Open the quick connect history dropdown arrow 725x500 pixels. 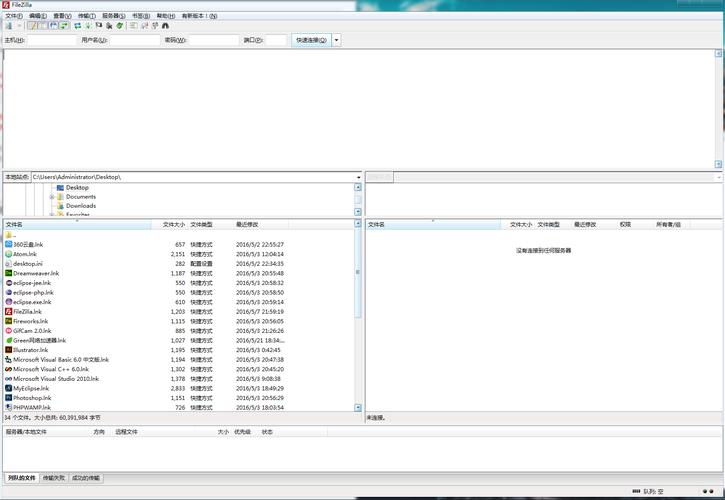point(337,40)
